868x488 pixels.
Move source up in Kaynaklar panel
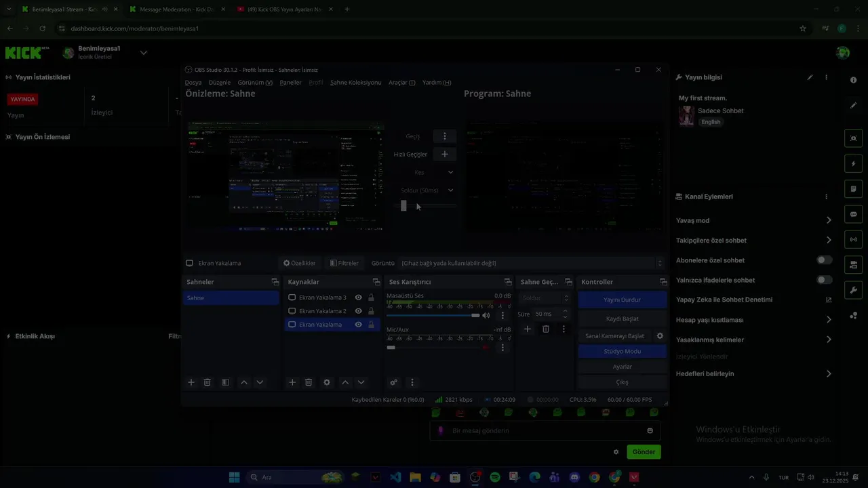click(x=345, y=382)
